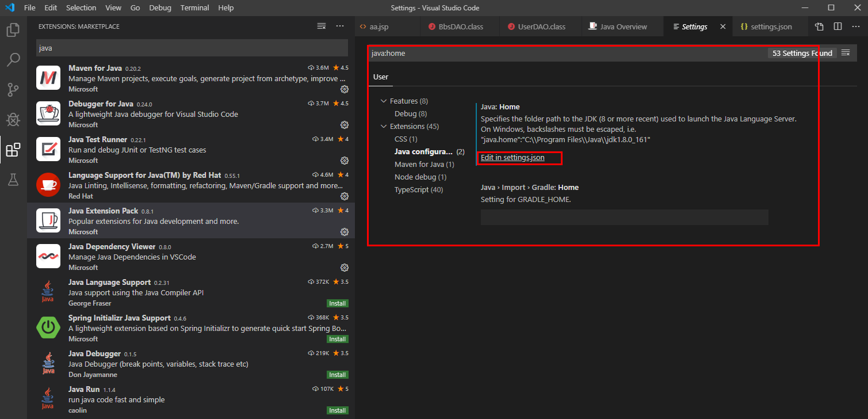Viewport: 868px width, 419px height.
Task: Switch to the Java Overview tab
Action: [623, 26]
